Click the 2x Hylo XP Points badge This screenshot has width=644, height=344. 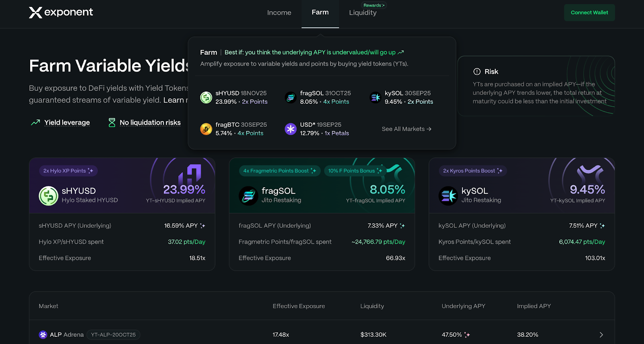(68, 171)
